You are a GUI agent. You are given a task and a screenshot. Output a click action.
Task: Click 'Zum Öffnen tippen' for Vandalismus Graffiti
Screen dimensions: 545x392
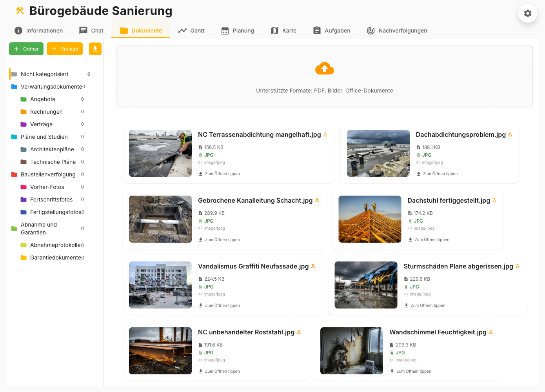point(222,305)
